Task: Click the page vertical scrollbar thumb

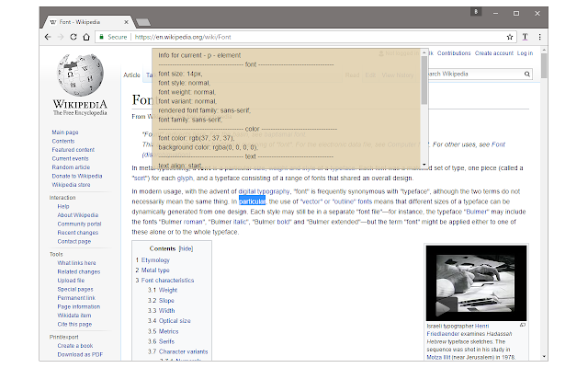Action: (544, 65)
